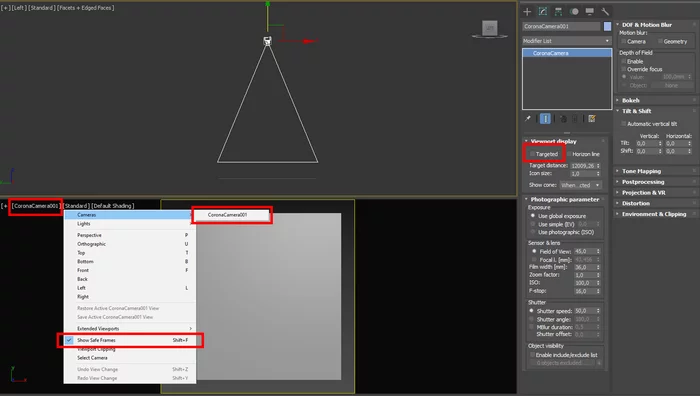Screen dimensions: 700x396
Task: Select Shutter speed radio button
Action: coord(531,311)
